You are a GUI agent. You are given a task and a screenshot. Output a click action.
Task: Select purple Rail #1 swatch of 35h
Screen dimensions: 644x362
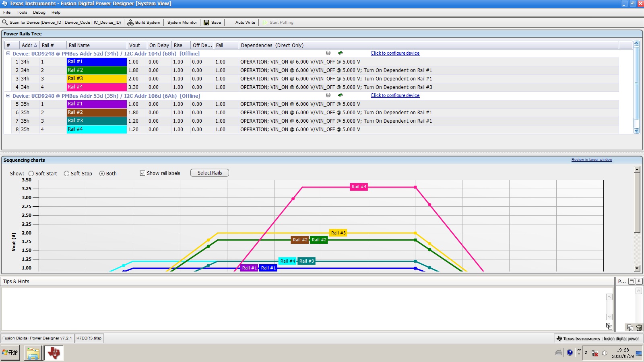click(x=97, y=104)
